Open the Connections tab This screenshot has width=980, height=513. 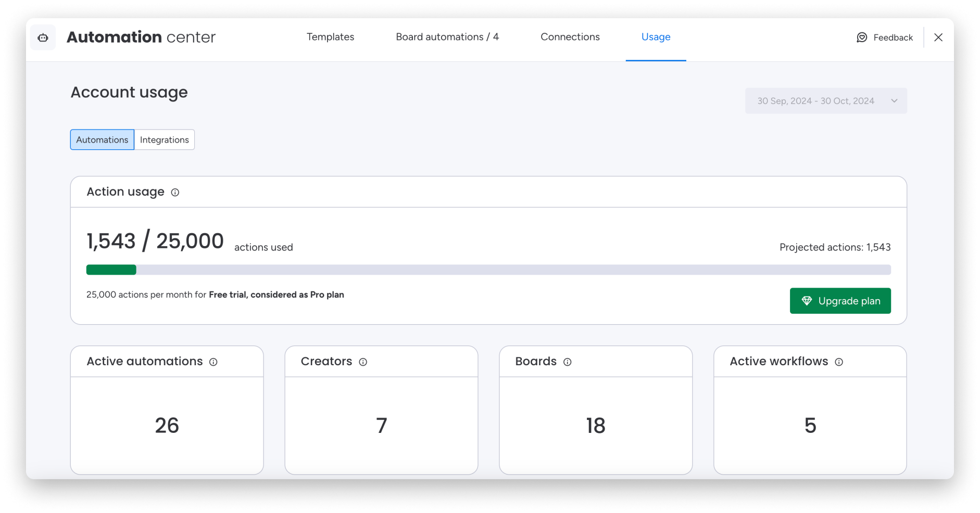click(570, 37)
